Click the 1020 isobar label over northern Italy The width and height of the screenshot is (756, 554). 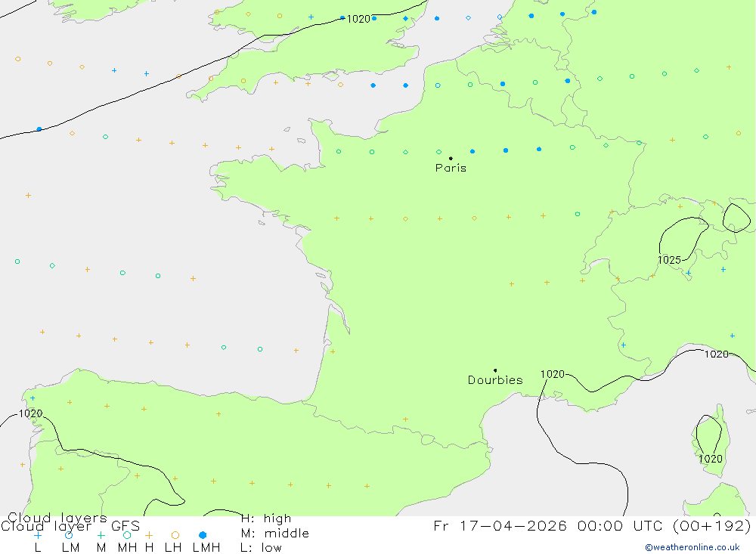pyautogui.click(x=717, y=354)
